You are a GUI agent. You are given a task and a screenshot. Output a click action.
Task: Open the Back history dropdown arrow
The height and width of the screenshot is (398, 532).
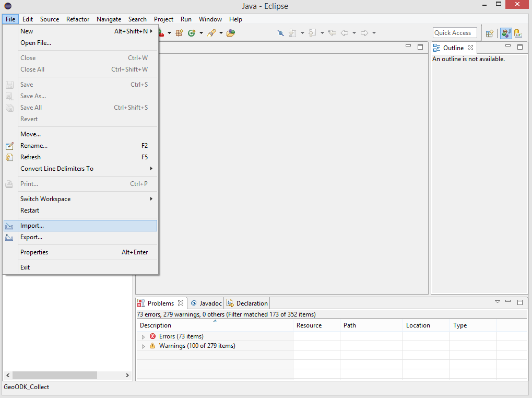(354, 33)
